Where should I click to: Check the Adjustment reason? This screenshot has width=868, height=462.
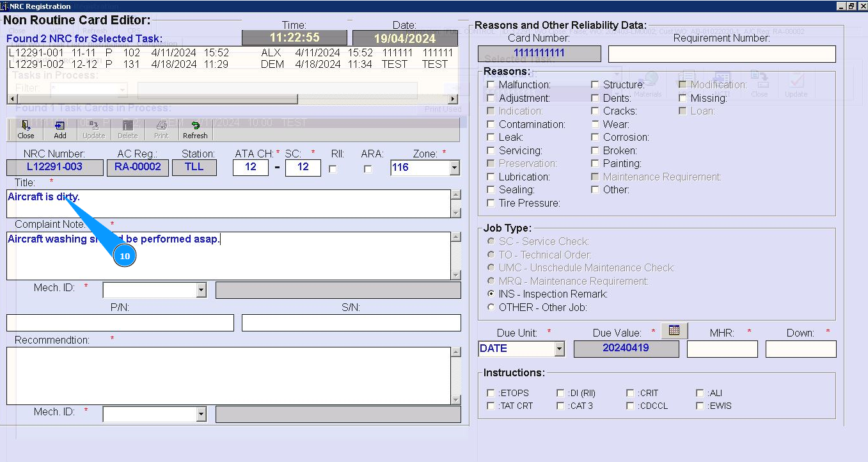pos(491,98)
